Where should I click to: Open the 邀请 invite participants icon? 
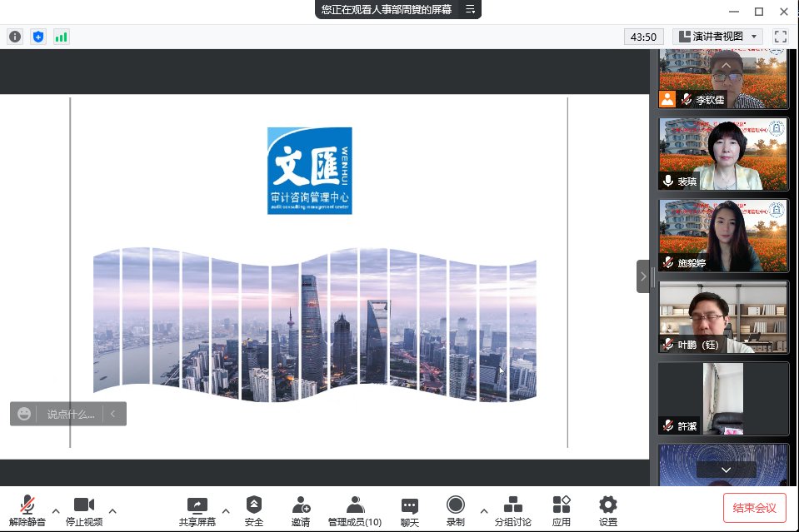[301, 510]
